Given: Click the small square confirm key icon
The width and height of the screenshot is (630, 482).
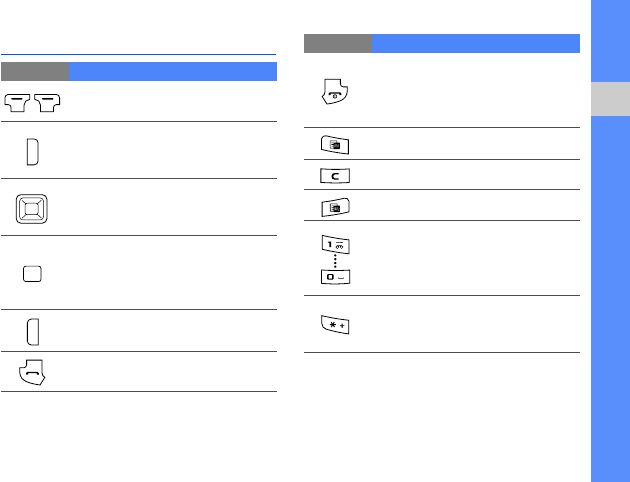Looking at the screenshot, I should [x=33, y=275].
